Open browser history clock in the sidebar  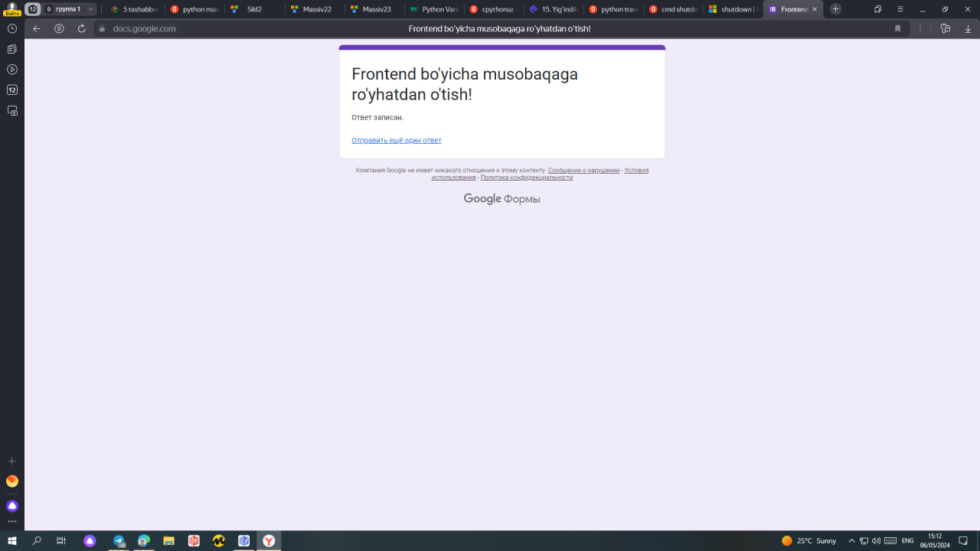point(12,28)
